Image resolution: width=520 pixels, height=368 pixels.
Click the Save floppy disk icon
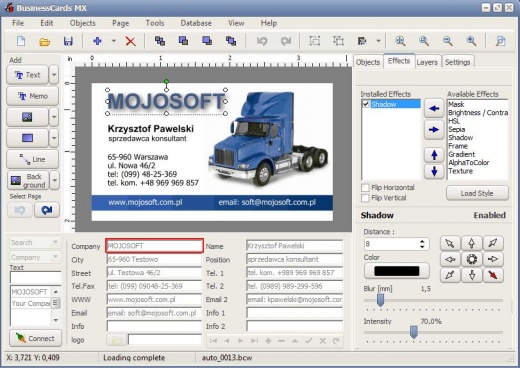pos(68,41)
